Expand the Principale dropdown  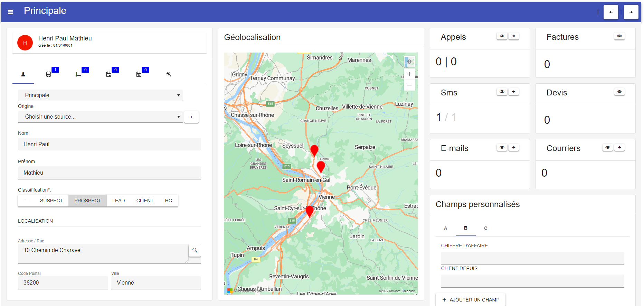coord(100,95)
